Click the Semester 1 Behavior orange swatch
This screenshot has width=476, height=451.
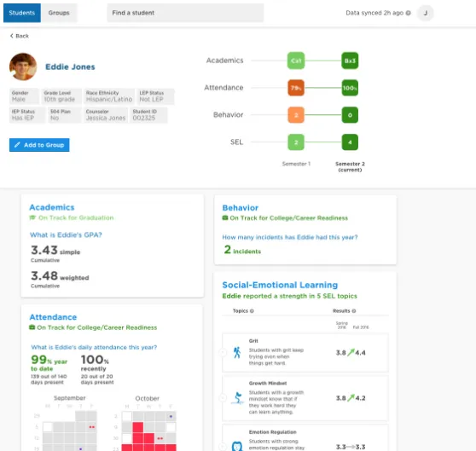click(x=296, y=115)
